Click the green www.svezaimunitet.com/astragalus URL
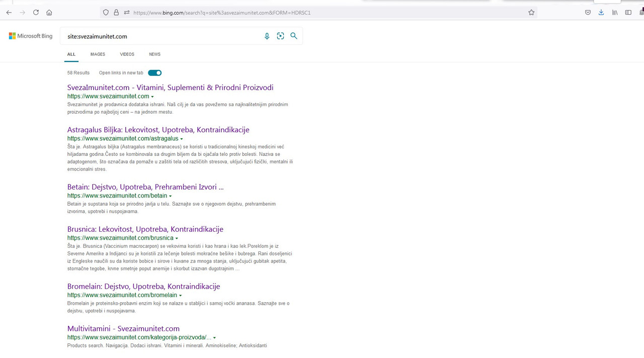This screenshot has height=358, width=644. point(123,139)
